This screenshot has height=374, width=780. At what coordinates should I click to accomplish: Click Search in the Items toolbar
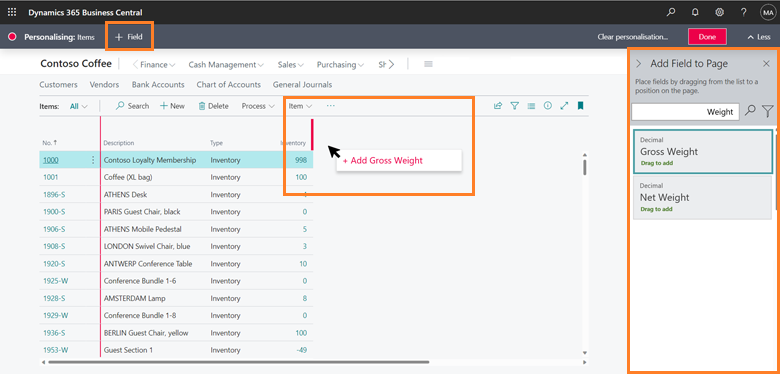(x=132, y=106)
